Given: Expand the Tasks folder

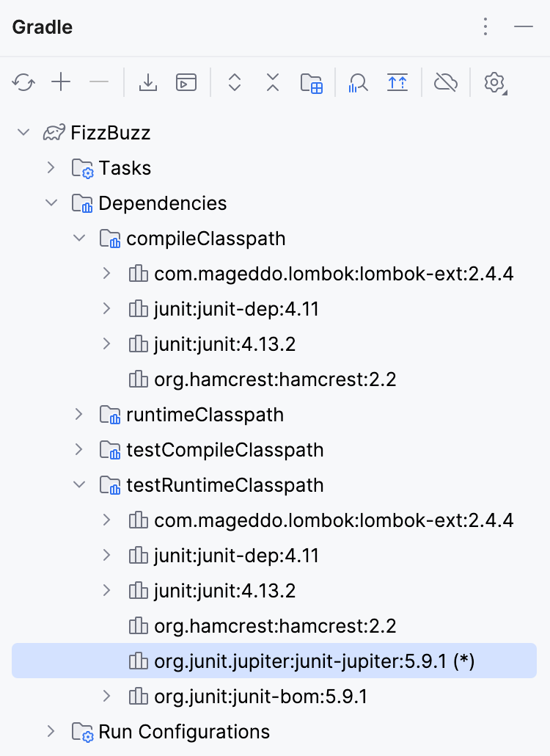Looking at the screenshot, I should click(x=50, y=167).
